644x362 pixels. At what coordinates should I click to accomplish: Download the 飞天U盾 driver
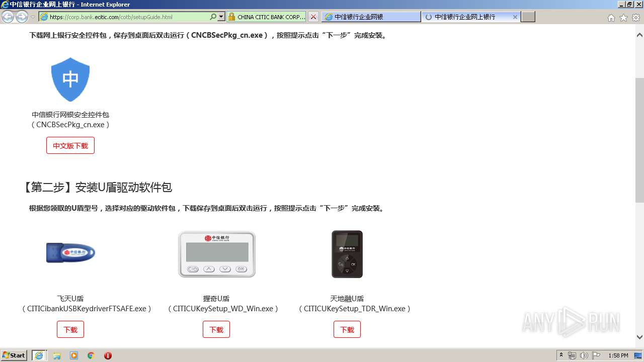click(x=70, y=329)
